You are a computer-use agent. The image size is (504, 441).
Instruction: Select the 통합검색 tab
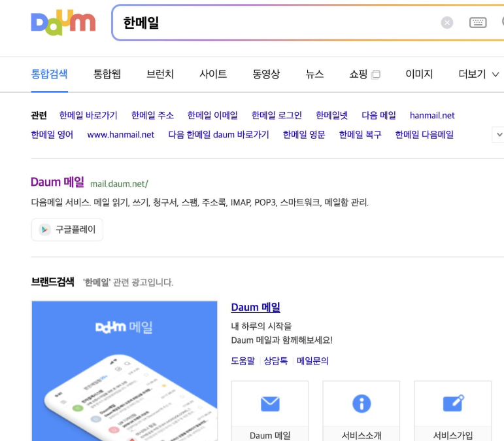49,75
